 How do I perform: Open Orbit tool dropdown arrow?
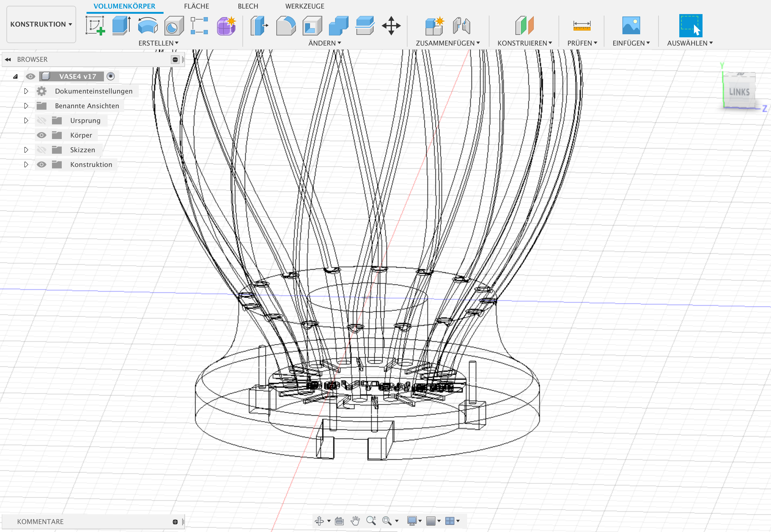[x=329, y=521]
